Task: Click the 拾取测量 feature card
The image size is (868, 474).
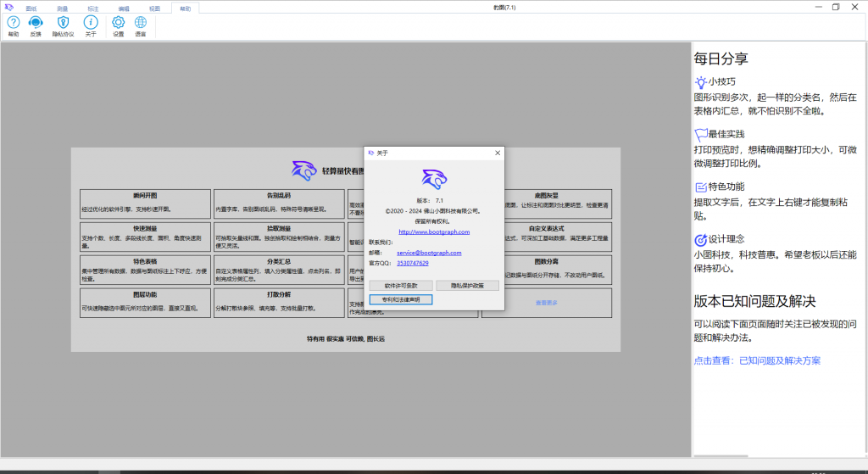Action: point(279,237)
